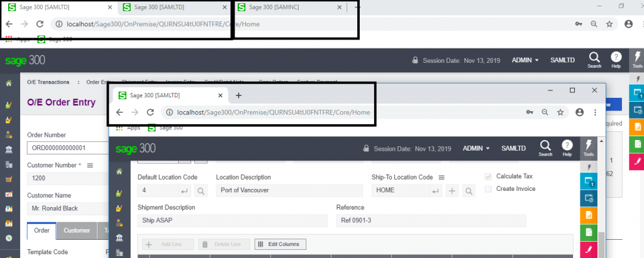This screenshot has width=644, height=258.
Task: Click Ship-To Location Code HOME field
Action: (x=401, y=191)
